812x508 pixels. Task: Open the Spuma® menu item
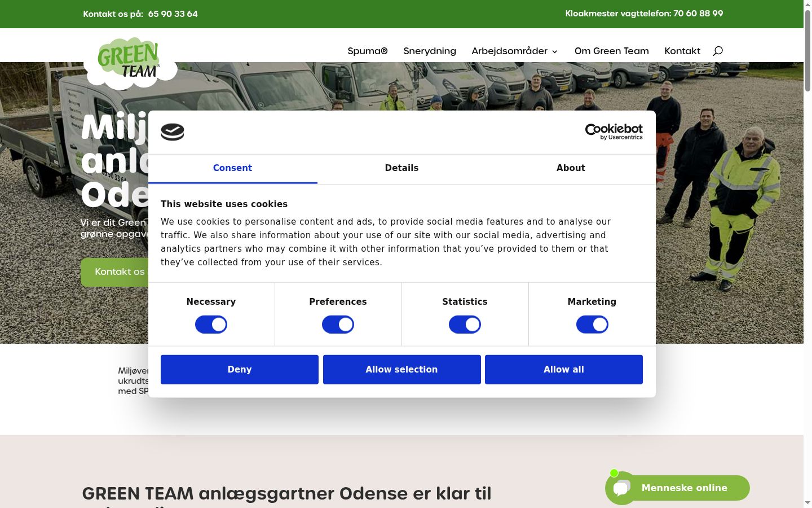368,51
